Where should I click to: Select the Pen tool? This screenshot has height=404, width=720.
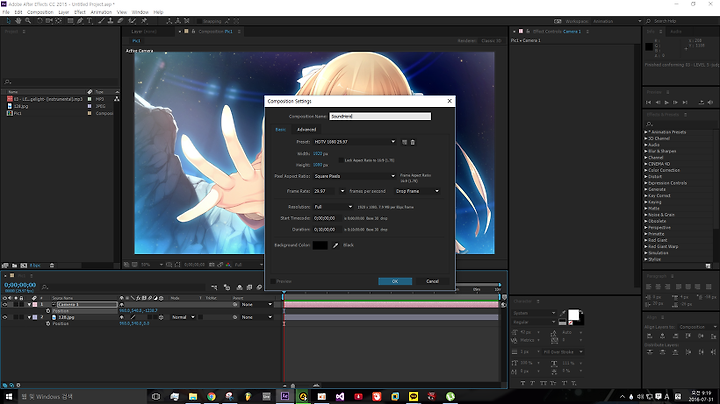click(x=80, y=21)
